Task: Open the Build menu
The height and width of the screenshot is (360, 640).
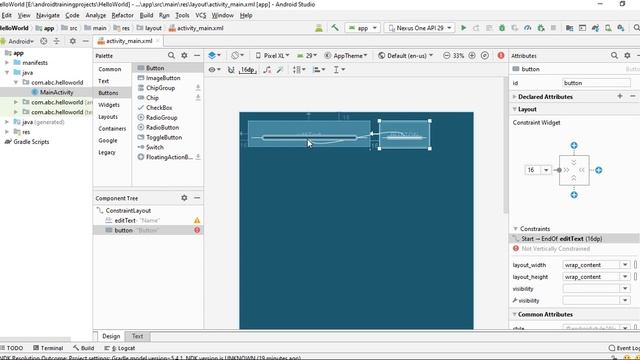Action: click(x=146, y=15)
